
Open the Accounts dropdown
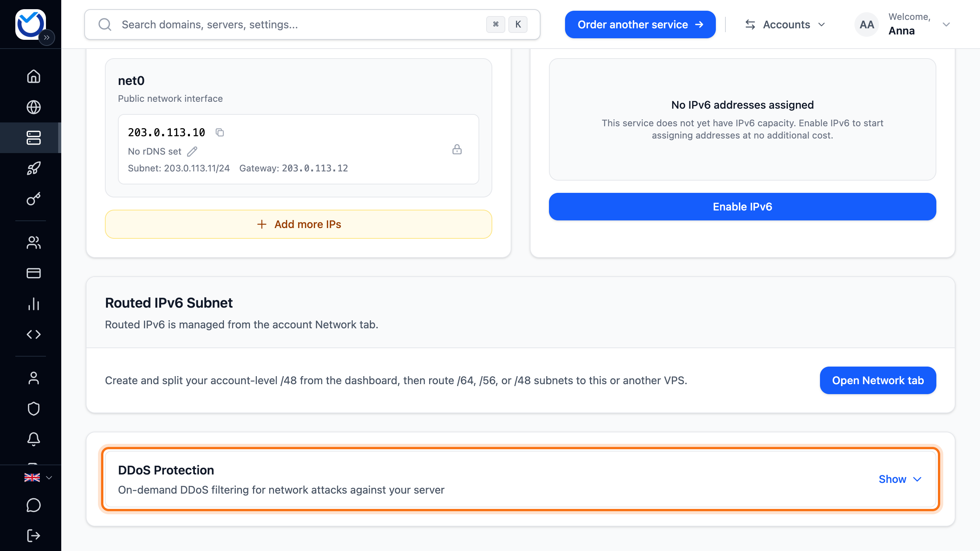point(785,24)
